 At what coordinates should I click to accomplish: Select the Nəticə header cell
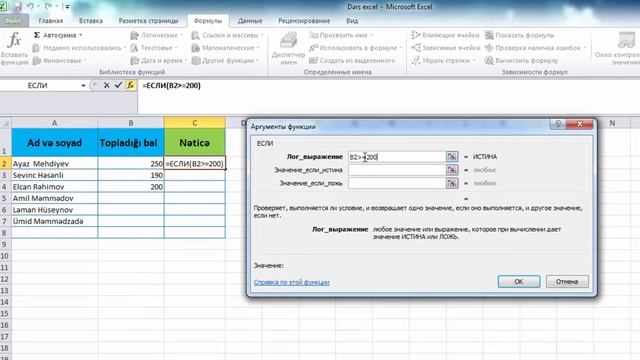(195, 142)
